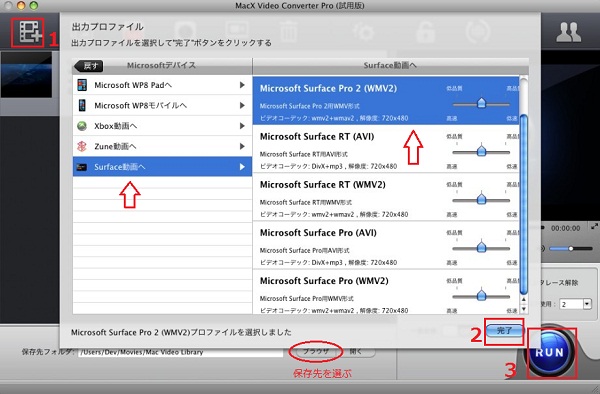The image size is (600, 394).
Task: Expand the Surface video submenu arrow
Action: pyautogui.click(x=242, y=167)
